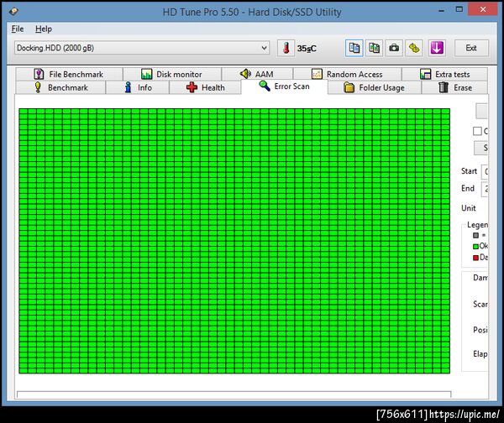Click the blue Info figure icon
504x423 pixels.
click(128, 87)
